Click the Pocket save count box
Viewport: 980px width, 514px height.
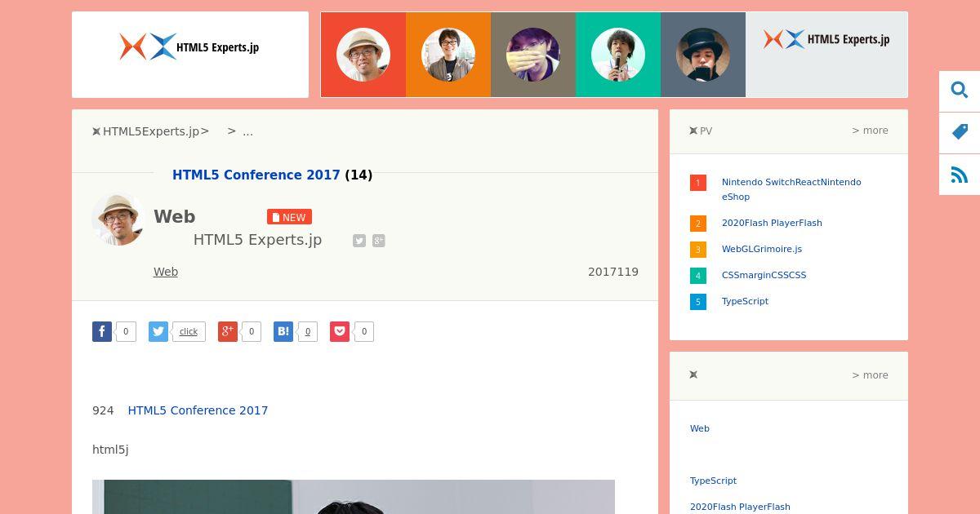pos(363,331)
